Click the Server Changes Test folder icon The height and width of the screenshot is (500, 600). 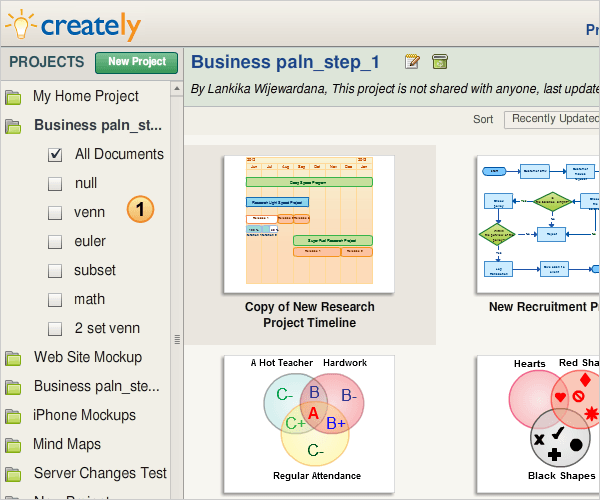click(x=13, y=474)
